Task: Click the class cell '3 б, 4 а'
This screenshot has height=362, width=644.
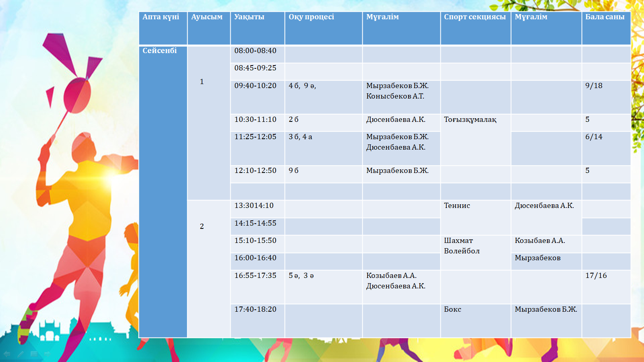Action: pyautogui.click(x=324, y=148)
